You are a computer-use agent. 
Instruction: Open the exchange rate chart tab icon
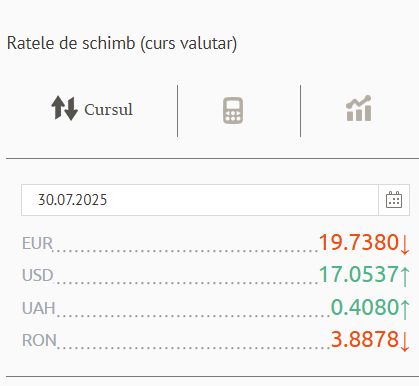359,108
